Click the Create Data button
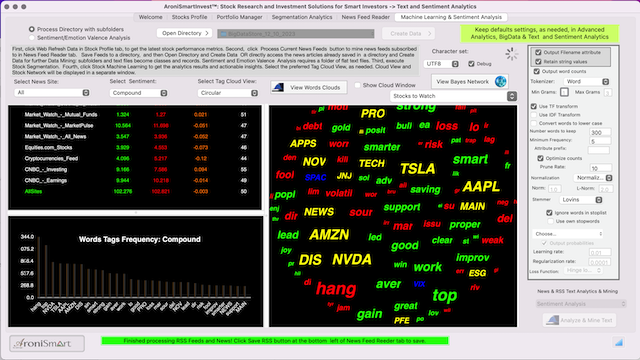The height and width of the screenshot is (360, 640). tap(408, 33)
